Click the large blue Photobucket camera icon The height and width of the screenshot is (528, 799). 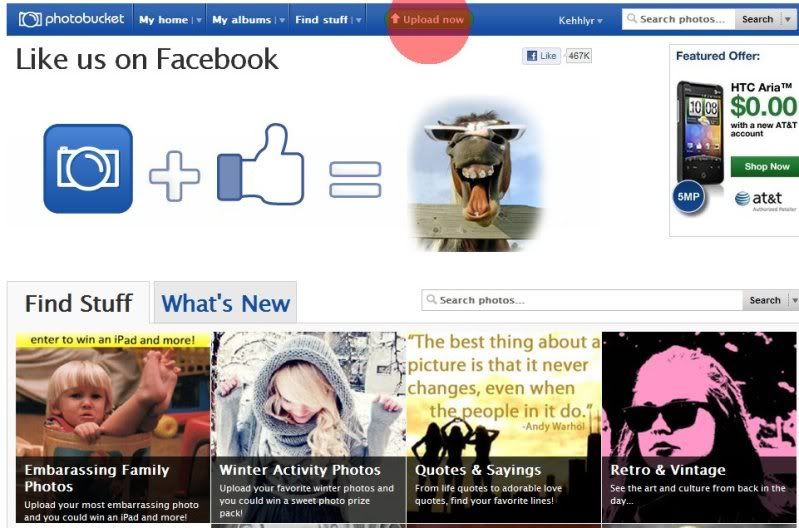coord(88,168)
